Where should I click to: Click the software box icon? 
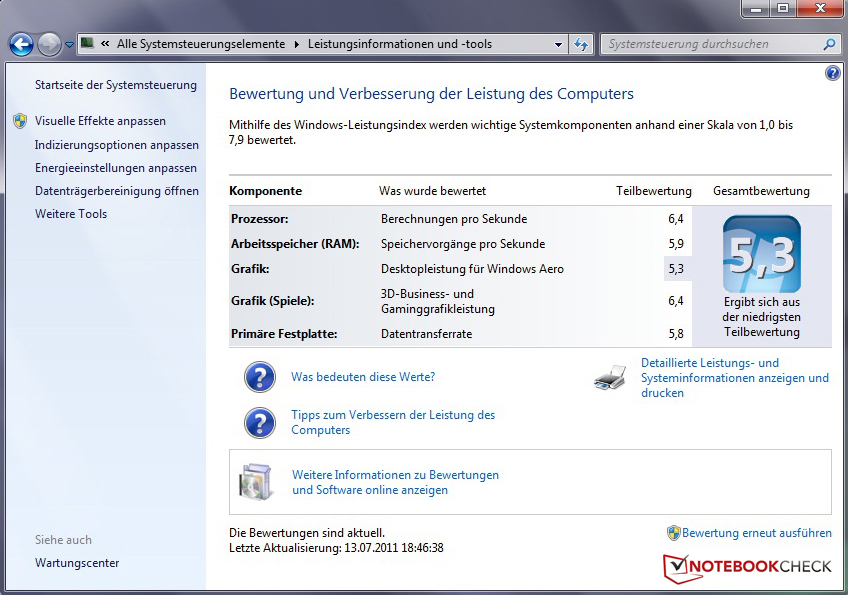(256, 481)
